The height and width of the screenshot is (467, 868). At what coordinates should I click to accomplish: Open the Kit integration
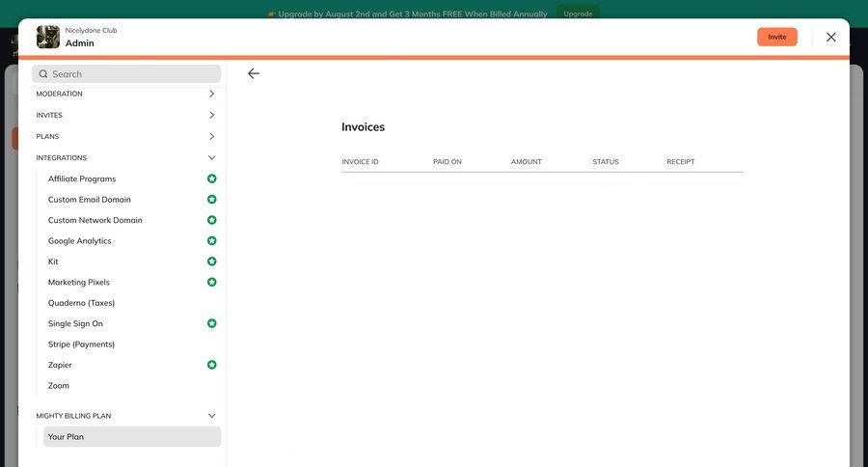click(53, 261)
